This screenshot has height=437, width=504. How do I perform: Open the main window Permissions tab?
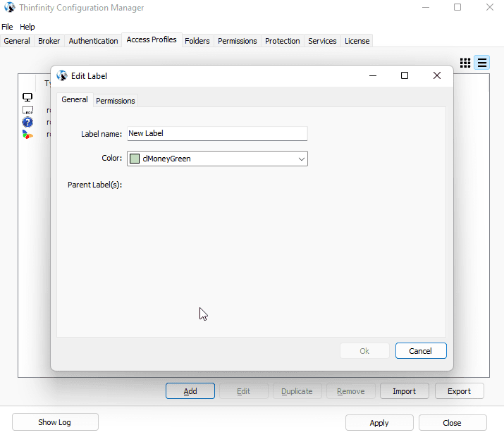[238, 41]
